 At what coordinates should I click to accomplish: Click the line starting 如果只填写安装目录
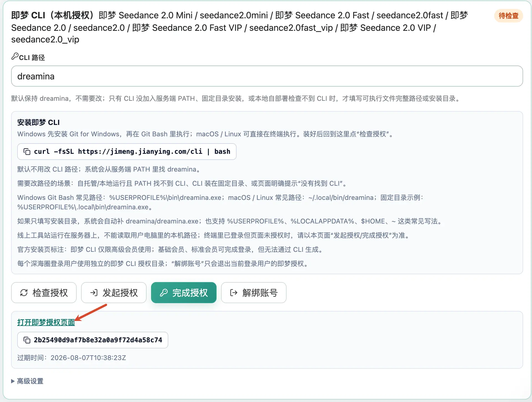230,221
